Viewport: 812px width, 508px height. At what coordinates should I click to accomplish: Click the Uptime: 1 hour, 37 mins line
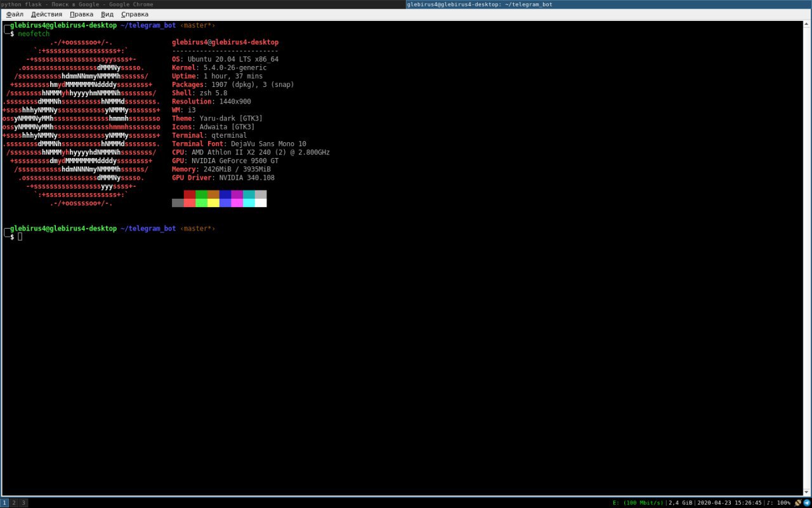(x=217, y=76)
